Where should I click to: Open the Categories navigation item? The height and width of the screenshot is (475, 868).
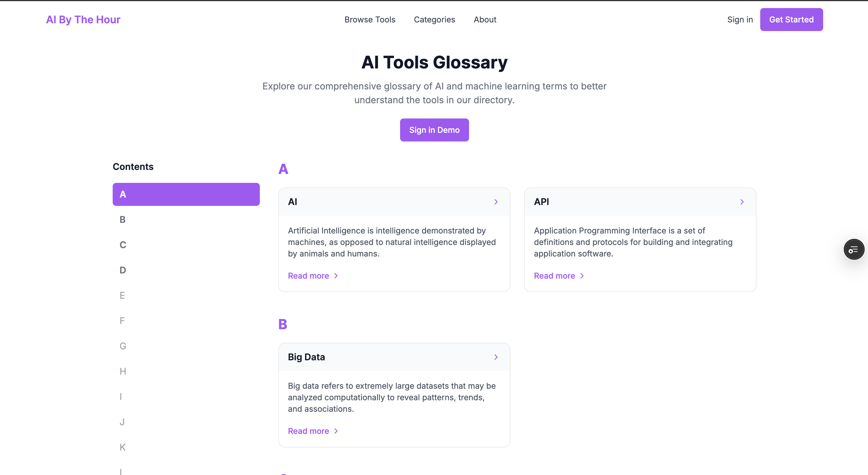(434, 20)
